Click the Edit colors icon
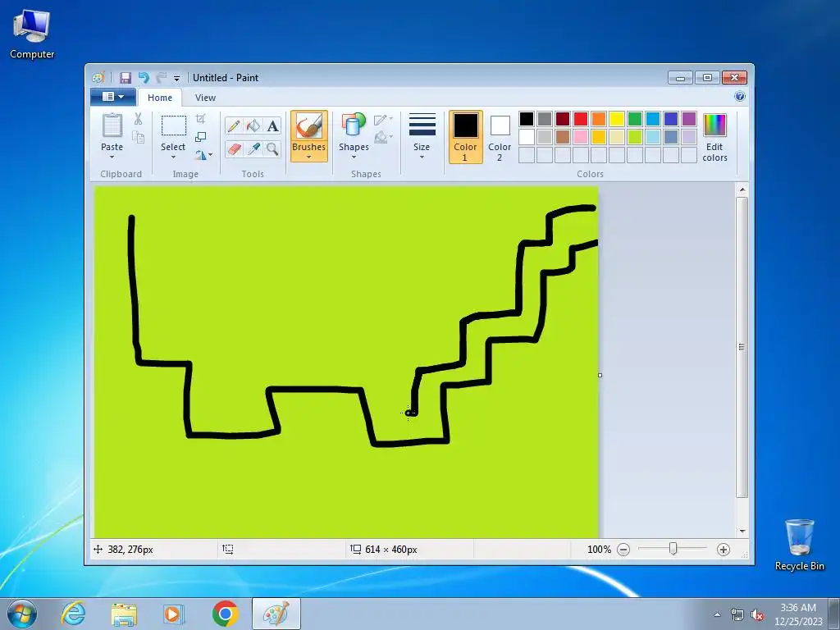Viewport: 840px width, 630px height. click(x=714, y=126)
